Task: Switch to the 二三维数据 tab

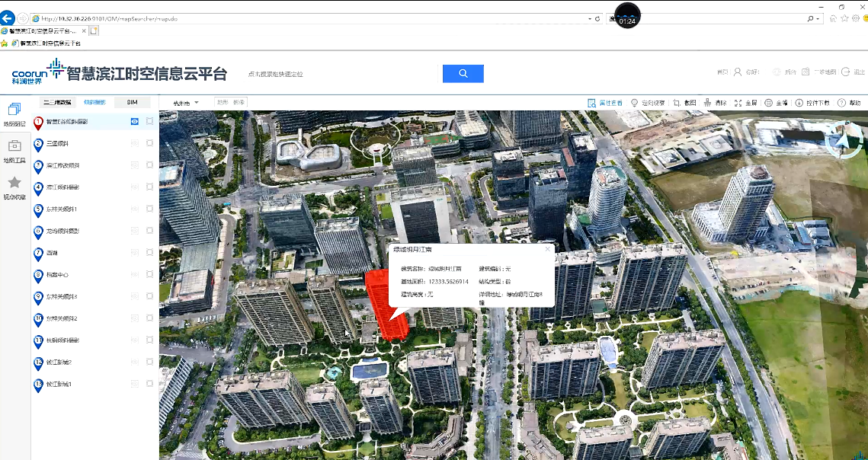Action: pos(57,102)
